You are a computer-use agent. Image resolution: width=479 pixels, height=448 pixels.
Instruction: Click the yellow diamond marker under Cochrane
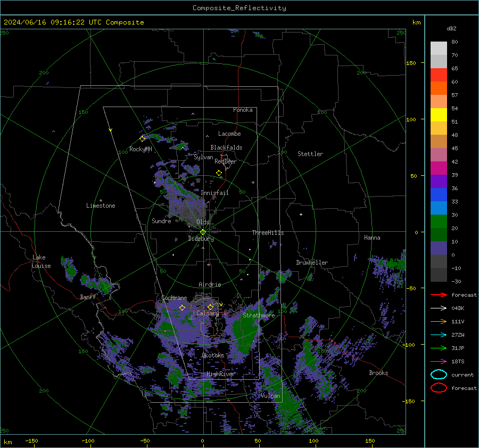tap(183, 307)
